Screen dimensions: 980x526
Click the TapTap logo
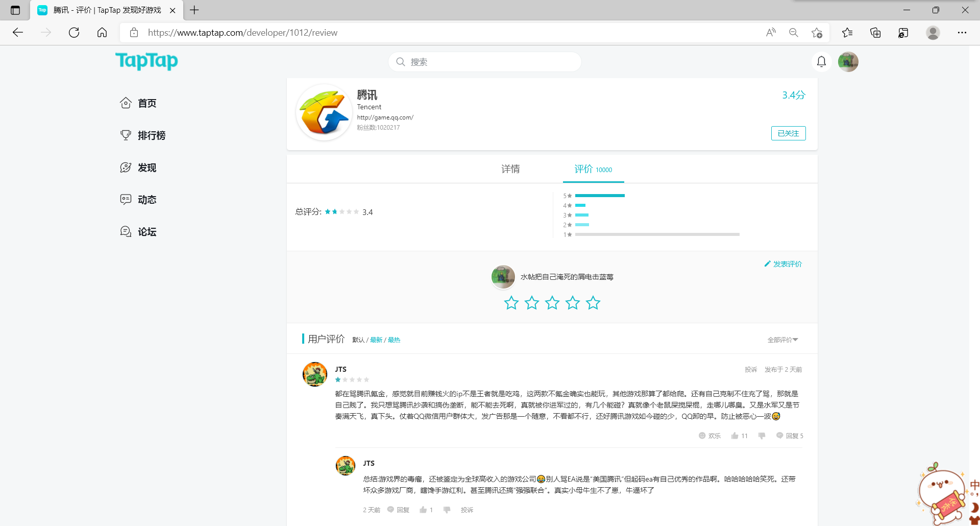tap(146, 61)
